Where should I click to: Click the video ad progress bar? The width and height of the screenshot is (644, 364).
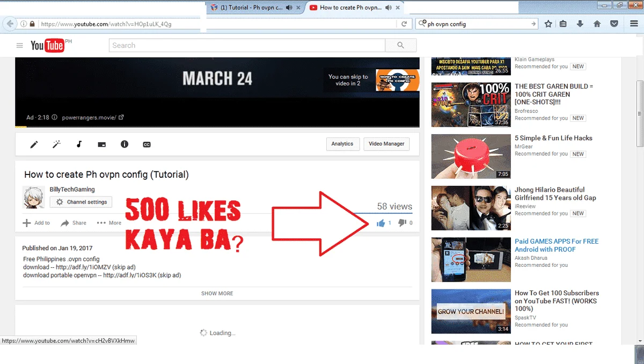[217, 127]
